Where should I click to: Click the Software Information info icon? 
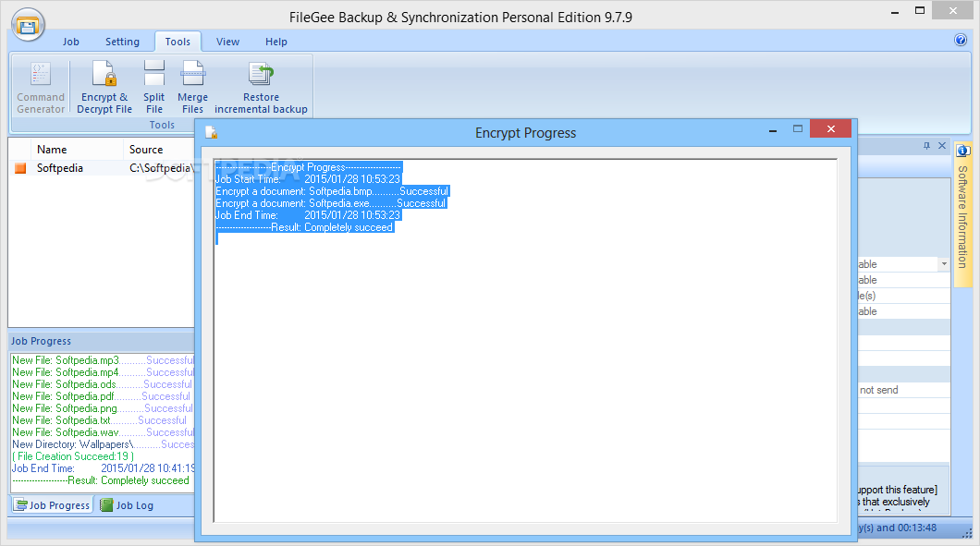(x=963, y=151)
